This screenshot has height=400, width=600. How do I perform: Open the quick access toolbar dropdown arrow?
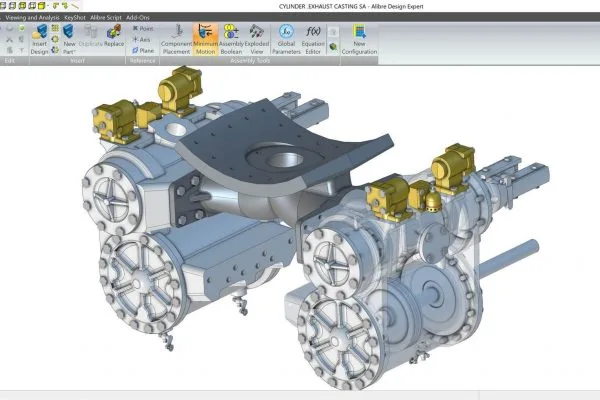tap(48, 6)
